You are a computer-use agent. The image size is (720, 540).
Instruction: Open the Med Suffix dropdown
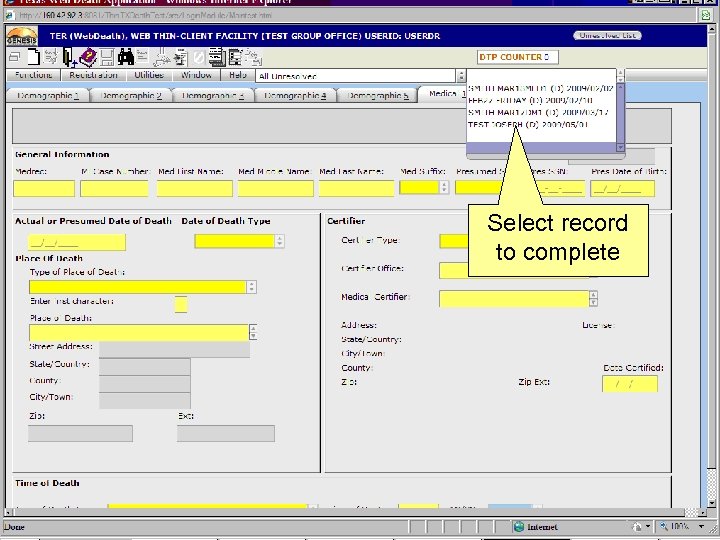pos(444,187)
